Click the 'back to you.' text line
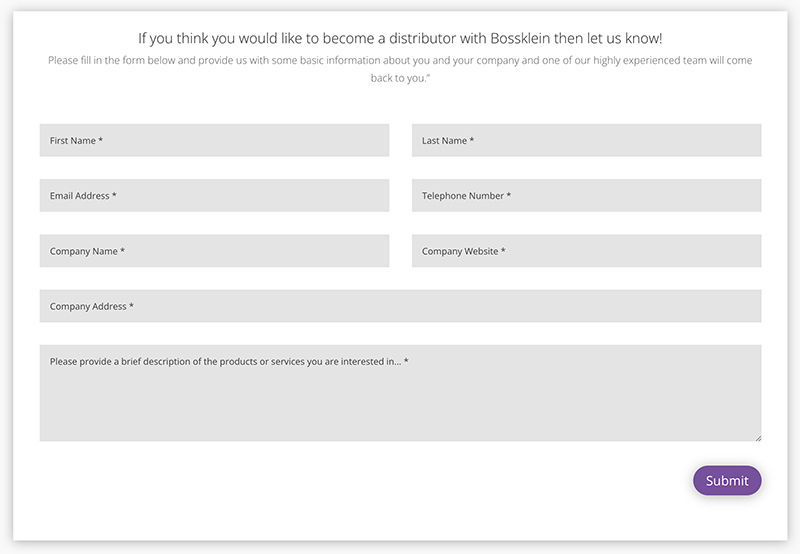Screen dimensions: 800x554 coord(401,78)
